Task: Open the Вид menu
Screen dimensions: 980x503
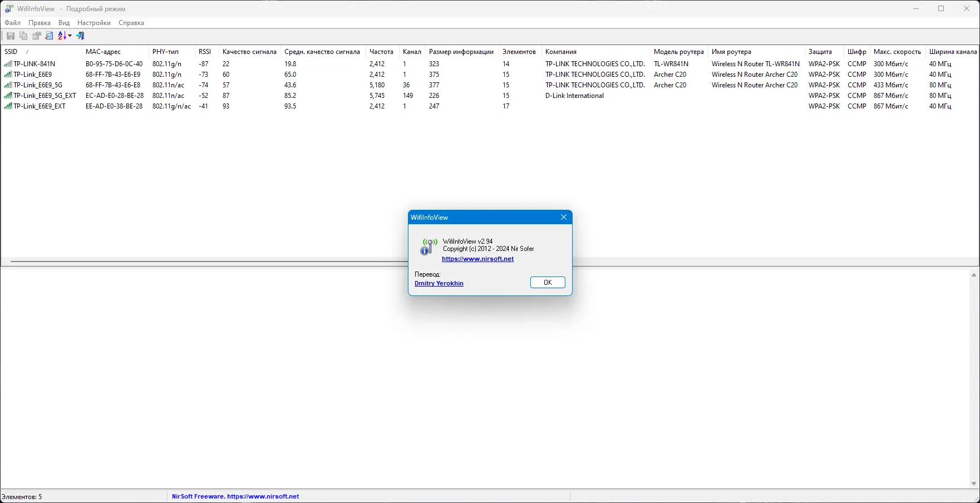Action: click(x=64, y=23)
